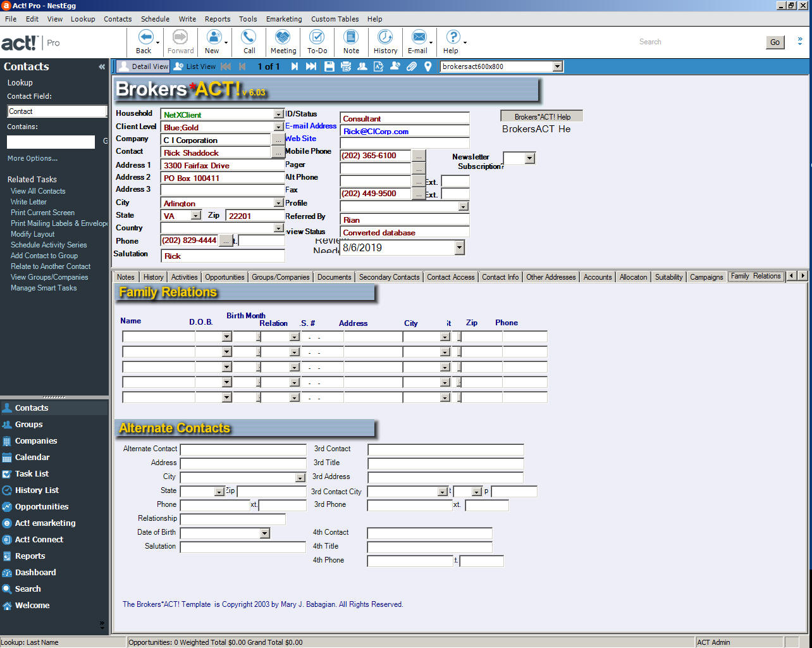Click the More Options link
Image resolution: width=812 pixels, height=648 pixels.
(32, 158)
